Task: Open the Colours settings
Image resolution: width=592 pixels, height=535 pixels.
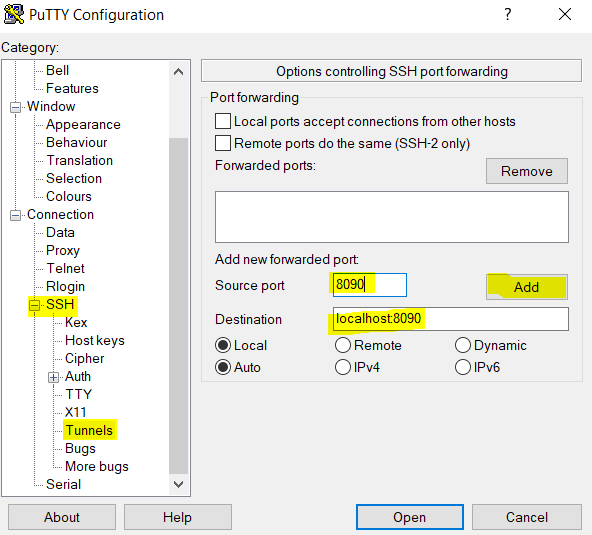Action: [69, 196]
